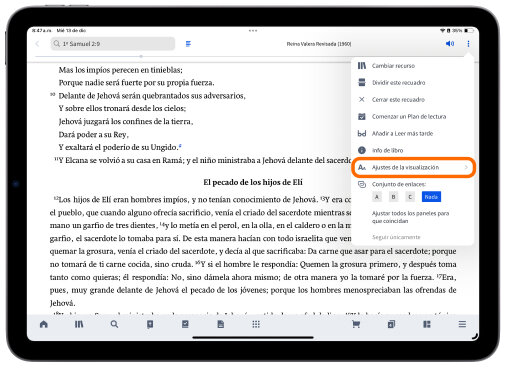This screenshot has height=368, width=506.
Task: Select link set B
Action: pyautogui.click(x=393, y=197)
